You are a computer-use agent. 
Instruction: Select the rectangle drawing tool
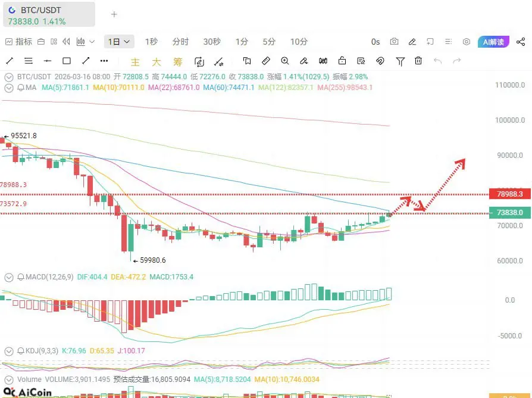67,61
